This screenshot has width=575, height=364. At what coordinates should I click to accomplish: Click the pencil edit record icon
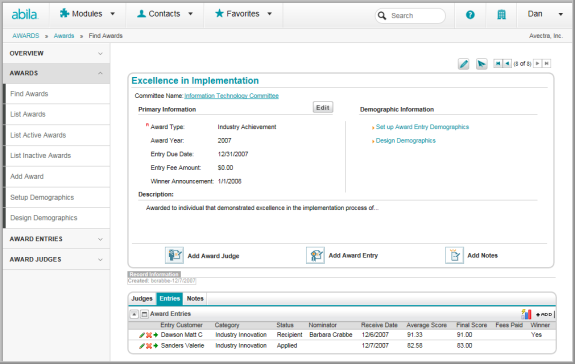click(x=464, y=64)
